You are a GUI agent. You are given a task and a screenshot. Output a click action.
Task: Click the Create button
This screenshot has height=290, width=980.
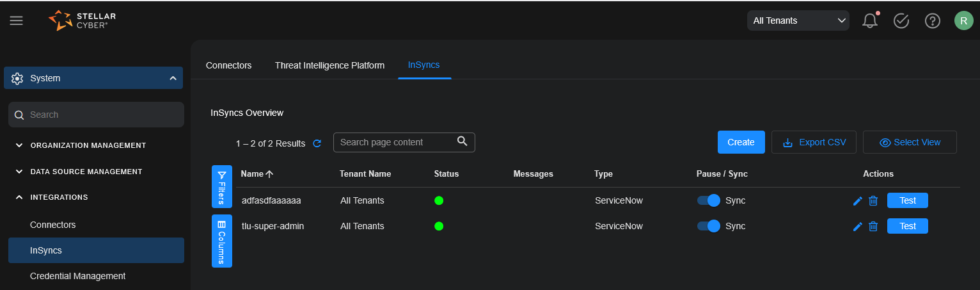[x=741, y=142]
